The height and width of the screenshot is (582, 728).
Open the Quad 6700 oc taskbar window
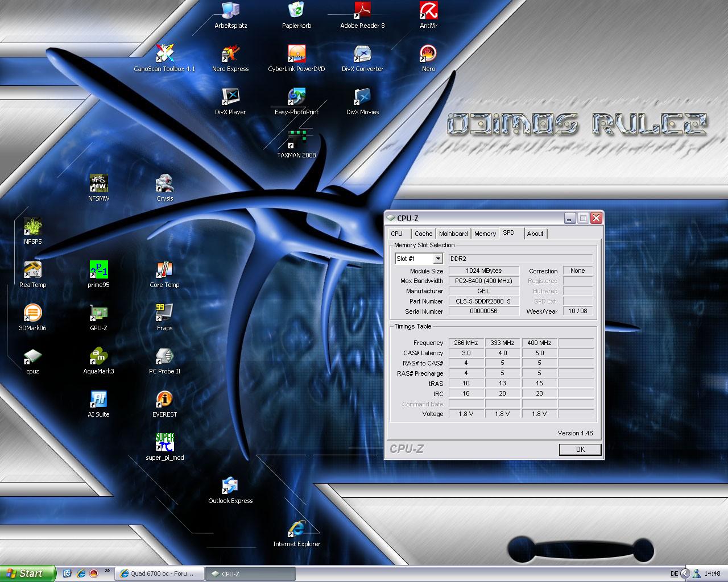pyautogui.click(x=159, y=573)
